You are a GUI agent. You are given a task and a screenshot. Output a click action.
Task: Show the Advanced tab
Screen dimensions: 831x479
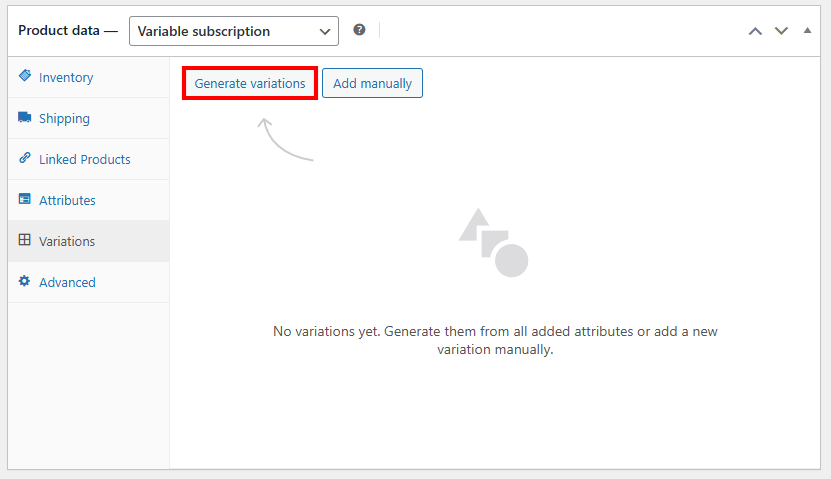(x=67, y=282)
